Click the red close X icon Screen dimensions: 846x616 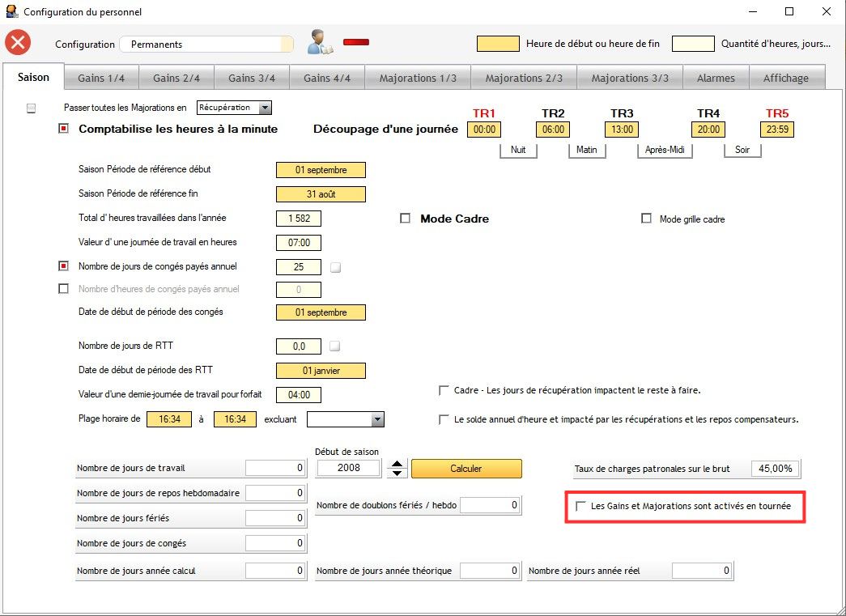click(x=18, y=43)
